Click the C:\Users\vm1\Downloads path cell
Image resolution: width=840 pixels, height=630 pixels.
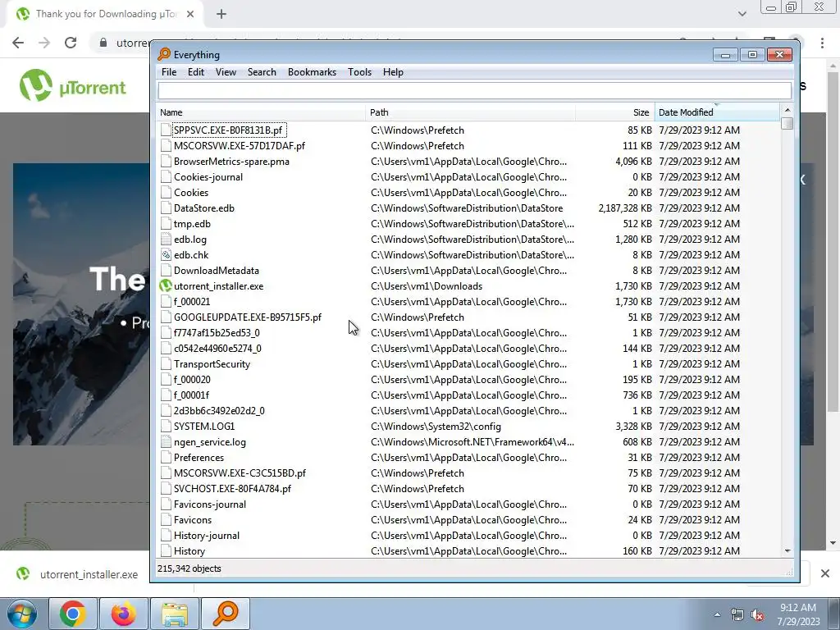click(427, 286)
